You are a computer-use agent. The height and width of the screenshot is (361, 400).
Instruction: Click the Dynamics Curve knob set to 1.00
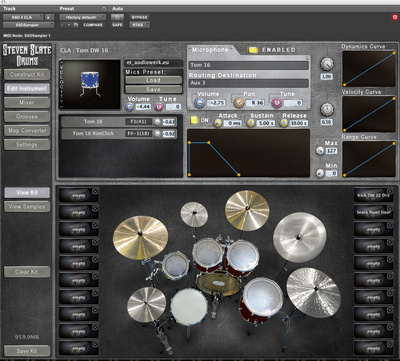click(x=327, y=64)
